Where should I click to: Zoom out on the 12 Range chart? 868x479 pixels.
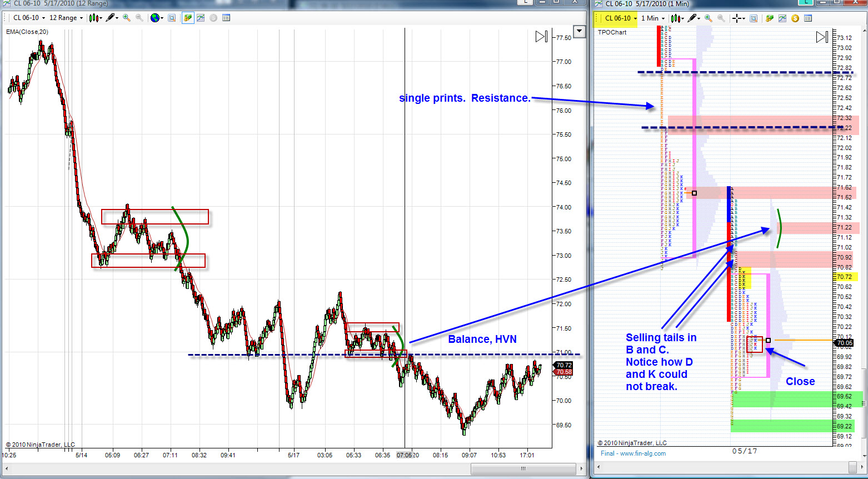click(x=139, y=18)
